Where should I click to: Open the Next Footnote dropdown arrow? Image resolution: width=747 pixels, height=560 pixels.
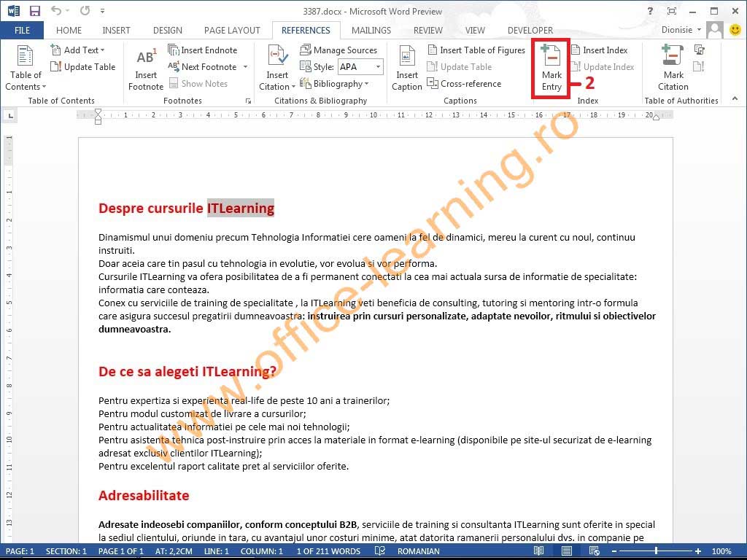[x=245, y=66]
